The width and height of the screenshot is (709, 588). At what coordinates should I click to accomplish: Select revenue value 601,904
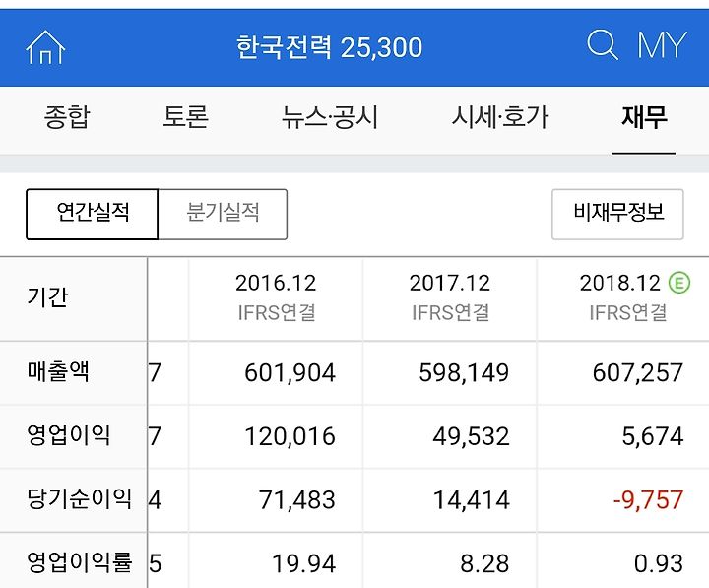click(290, 373)
